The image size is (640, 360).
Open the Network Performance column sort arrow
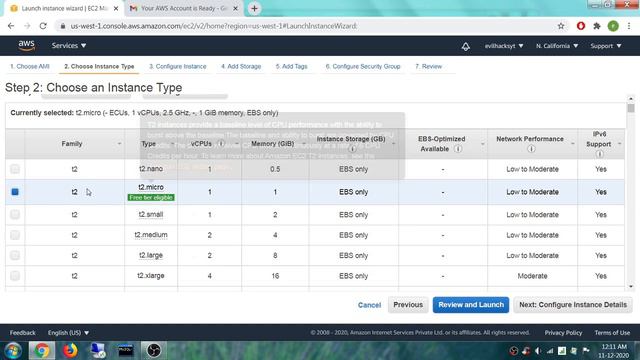(573, 144)
